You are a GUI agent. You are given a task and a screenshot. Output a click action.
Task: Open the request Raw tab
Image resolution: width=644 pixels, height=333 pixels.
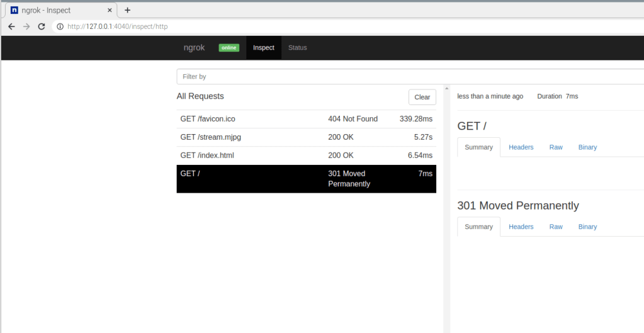point(556,147)
